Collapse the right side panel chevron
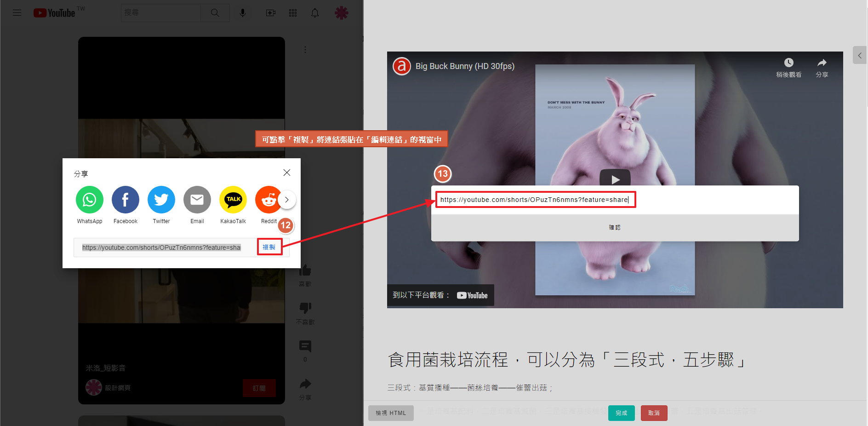Image resolution: width=868 pixels, height=426 pixels. pos(859,55)
